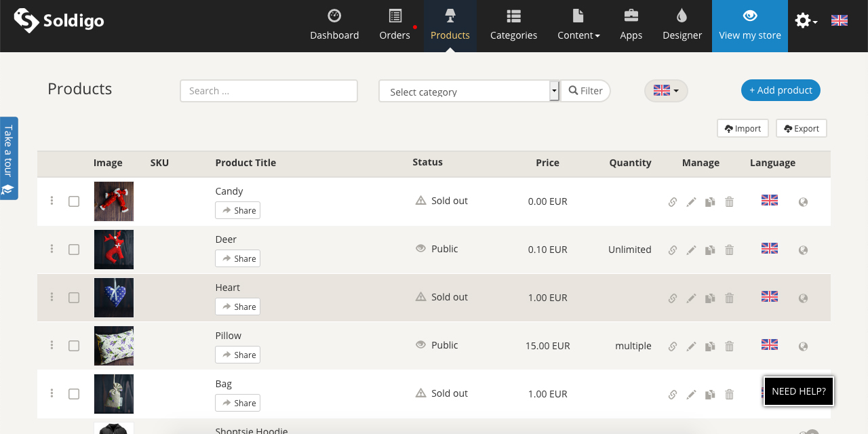This screenshot has height=434, width=868.
Task: Click the Filter button
Action: pyautogui.click(x=585, y=91)
